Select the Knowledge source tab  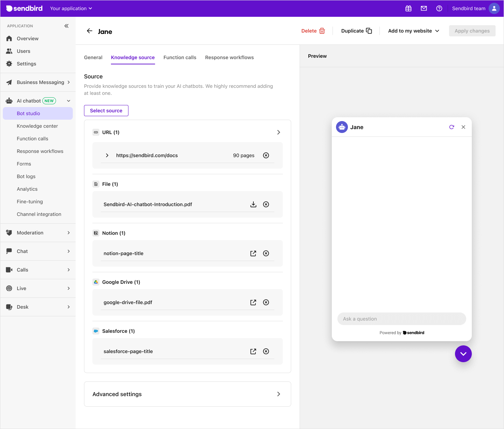[x=133, y=57]
